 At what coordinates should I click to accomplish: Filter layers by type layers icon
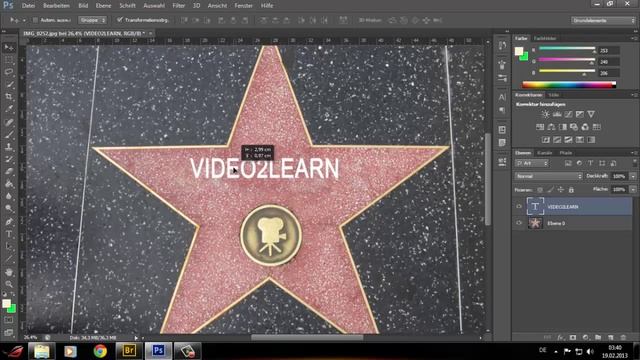[x=590, y=163]
